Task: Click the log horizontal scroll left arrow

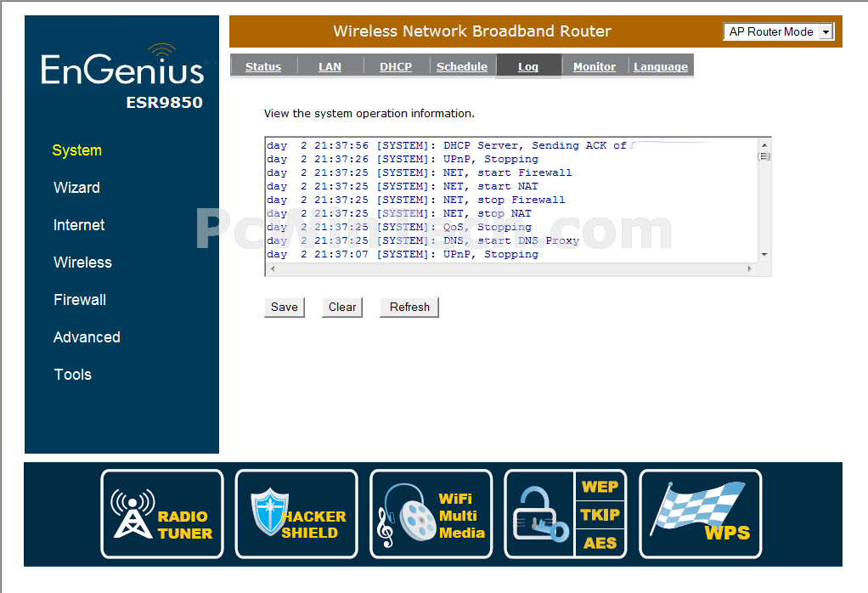Action: (x=273, y=268)
